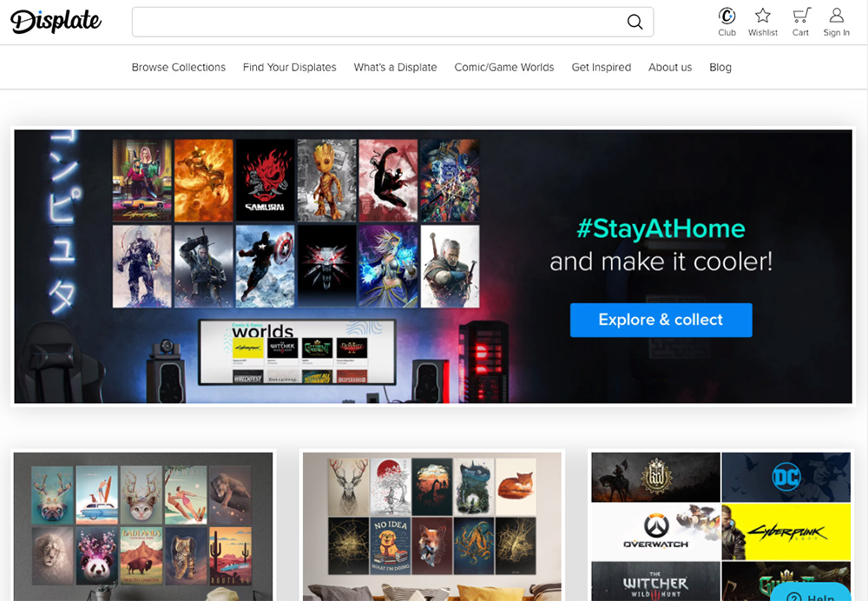
Task: Focus the search input field
Action: (x=379, y=23)
